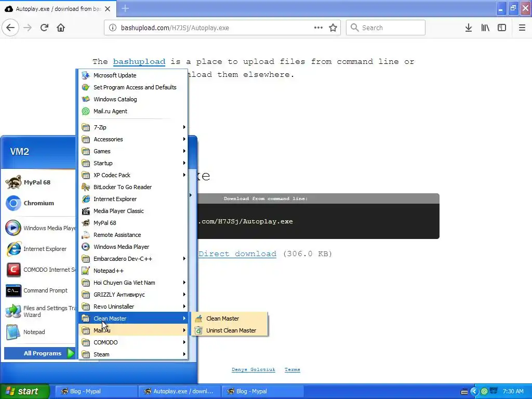
Task: Switch to Autoplay.exe taskbar window
Action: (x=179, y=391)
